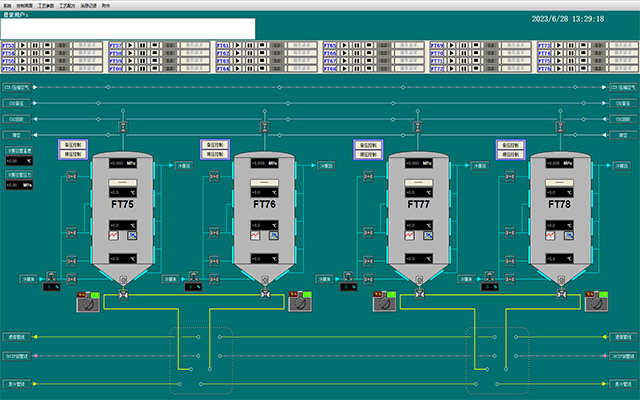The width and height of the screenshot is (640, 400).
Task: Click the blue settings icon on tank FT76
Action: coord(273,236)
